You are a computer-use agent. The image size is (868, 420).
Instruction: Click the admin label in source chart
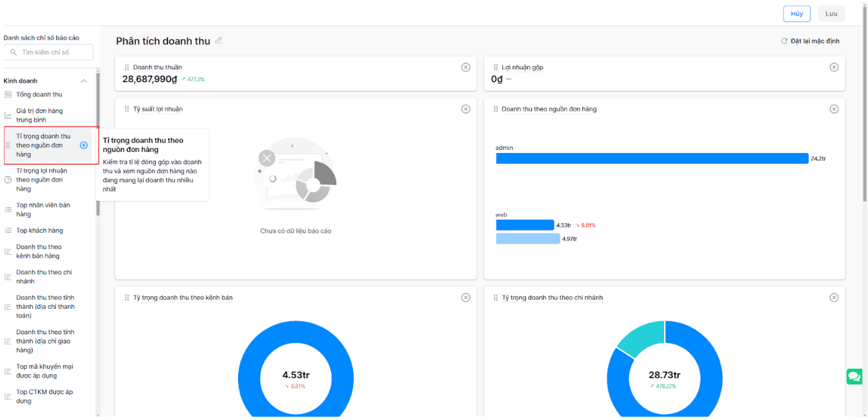coord(504,148)
